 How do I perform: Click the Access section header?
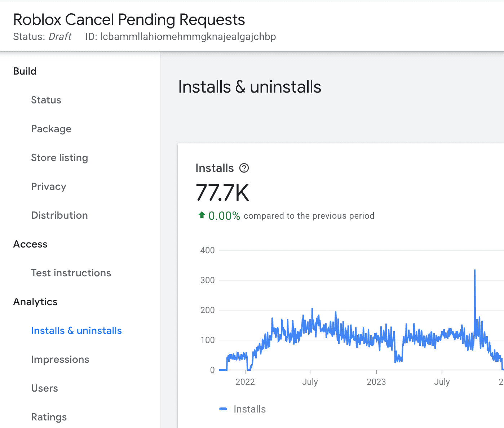pyautogui.click(x=30, y=244)
